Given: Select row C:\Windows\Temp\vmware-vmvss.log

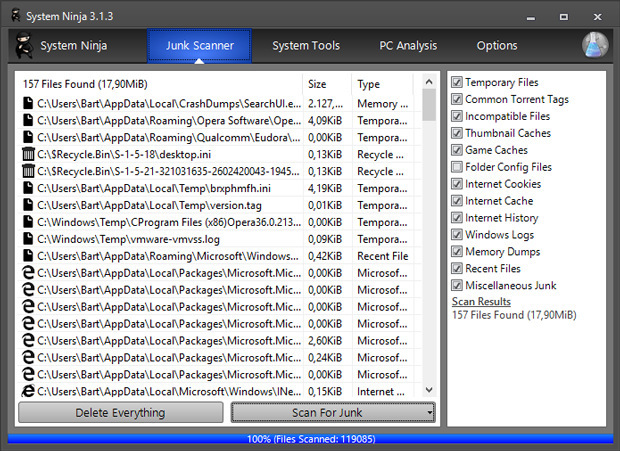Looking at the screenshot, I should point(128,239).
